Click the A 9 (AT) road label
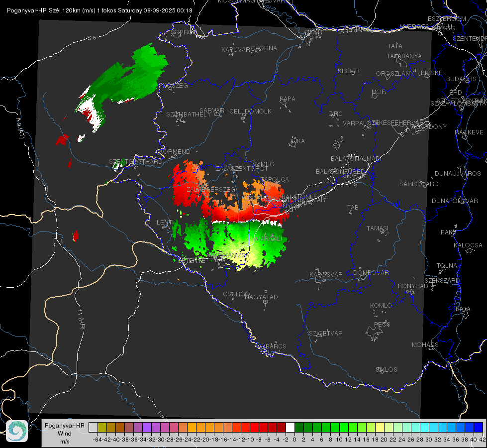This screenshot has width=487, height=448. 20,128
